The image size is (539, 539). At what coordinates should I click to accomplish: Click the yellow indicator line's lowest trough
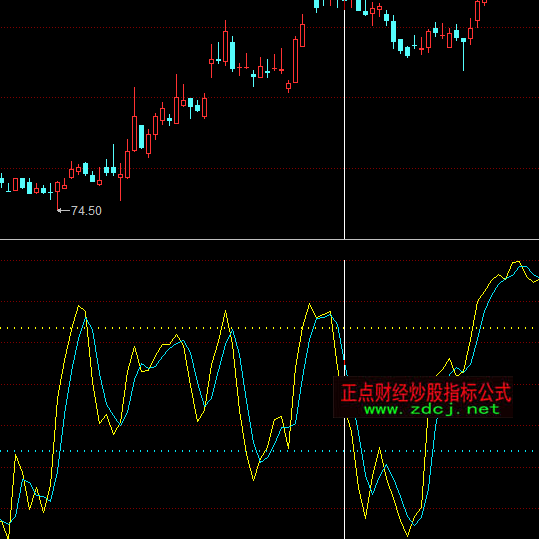[408, 535]
